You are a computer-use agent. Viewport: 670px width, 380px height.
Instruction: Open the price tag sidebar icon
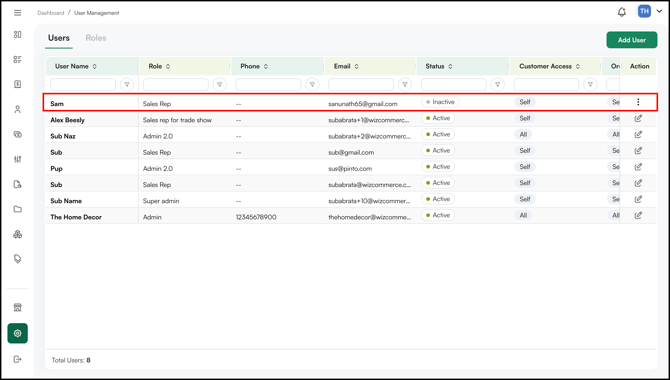click(18, 259)
